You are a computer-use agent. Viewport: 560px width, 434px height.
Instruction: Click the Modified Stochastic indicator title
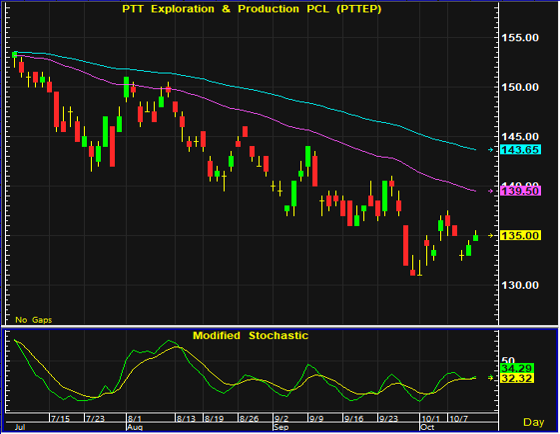(x=250, y=335)
